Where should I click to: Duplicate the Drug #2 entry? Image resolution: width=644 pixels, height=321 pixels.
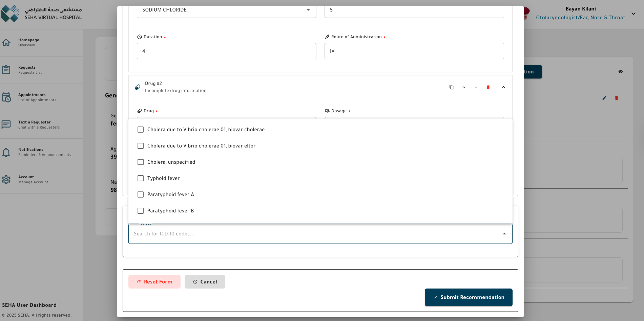click(x=451, y=87)
